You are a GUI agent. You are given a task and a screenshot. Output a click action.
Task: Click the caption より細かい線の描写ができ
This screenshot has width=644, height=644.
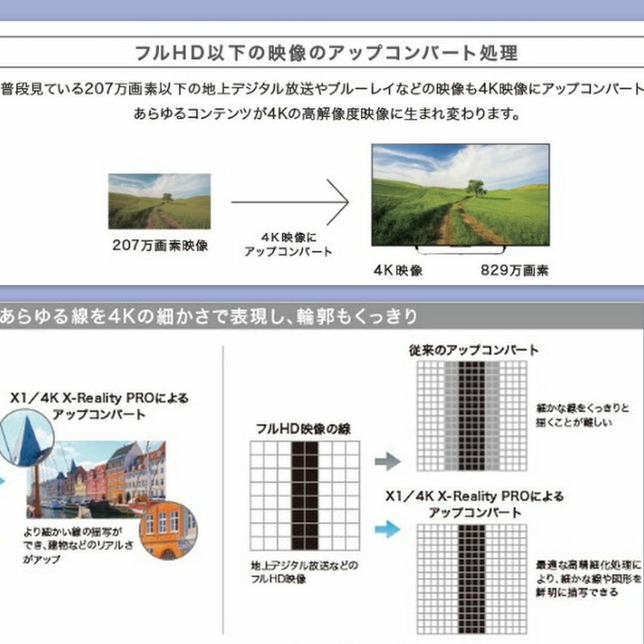coord(78,546)
